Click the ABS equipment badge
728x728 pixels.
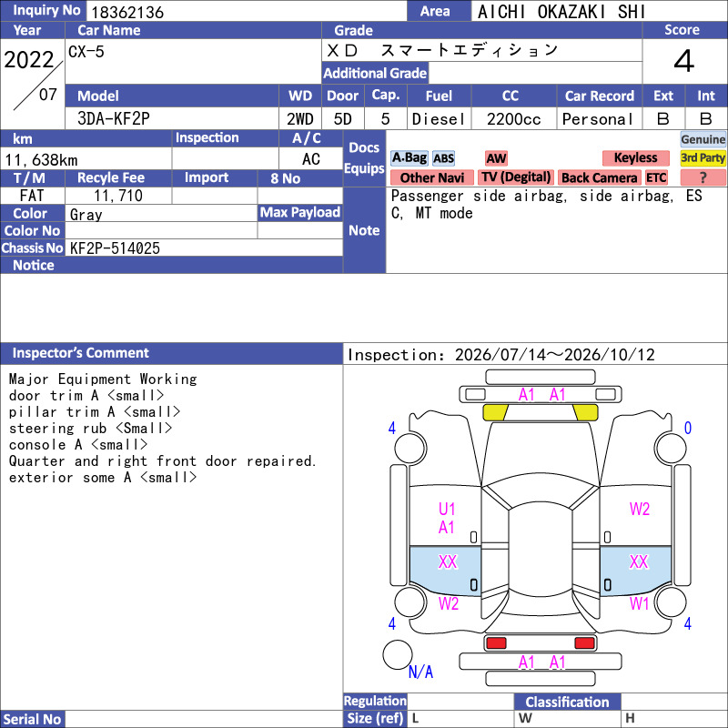coord(443,158)
